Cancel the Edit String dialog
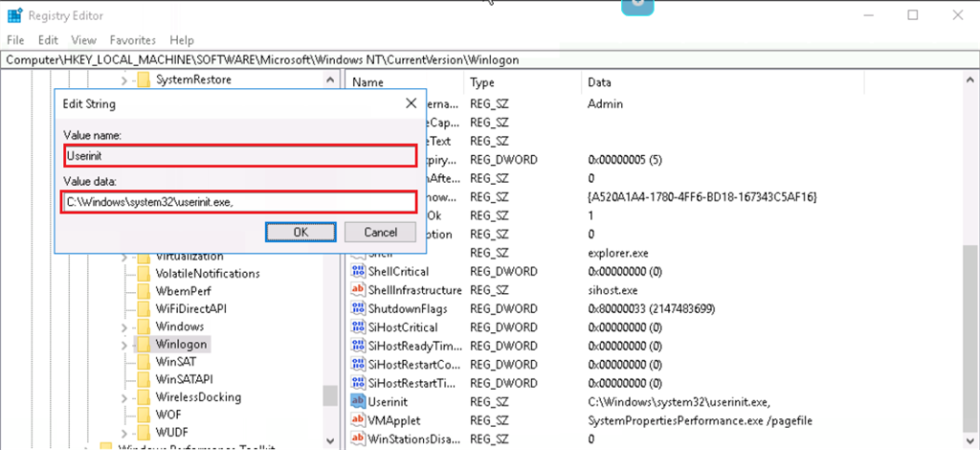980x450 pixels. pyautogui.click(x=381, y=232)
